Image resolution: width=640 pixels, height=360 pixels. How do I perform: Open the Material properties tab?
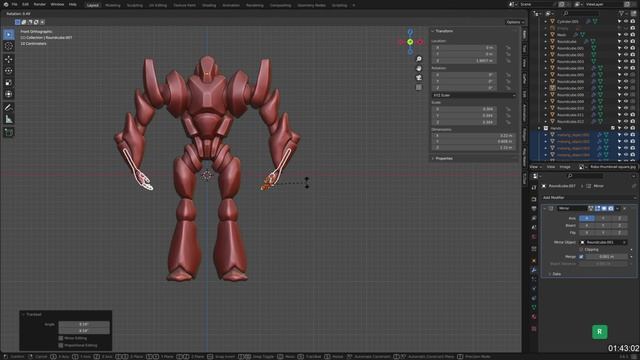pos(534,317)
